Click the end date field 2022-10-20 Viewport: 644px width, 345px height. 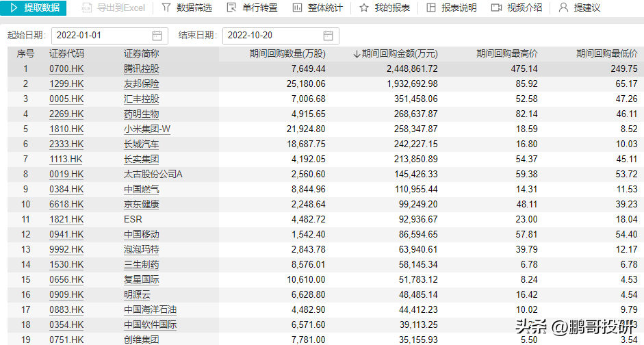point(281,36)
